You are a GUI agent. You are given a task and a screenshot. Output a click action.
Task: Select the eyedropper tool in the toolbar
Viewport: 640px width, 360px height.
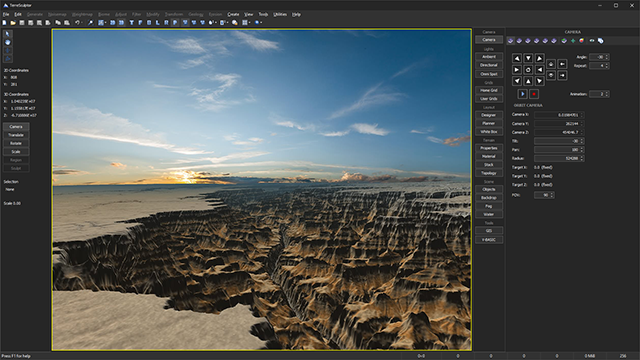coord(90,23)
